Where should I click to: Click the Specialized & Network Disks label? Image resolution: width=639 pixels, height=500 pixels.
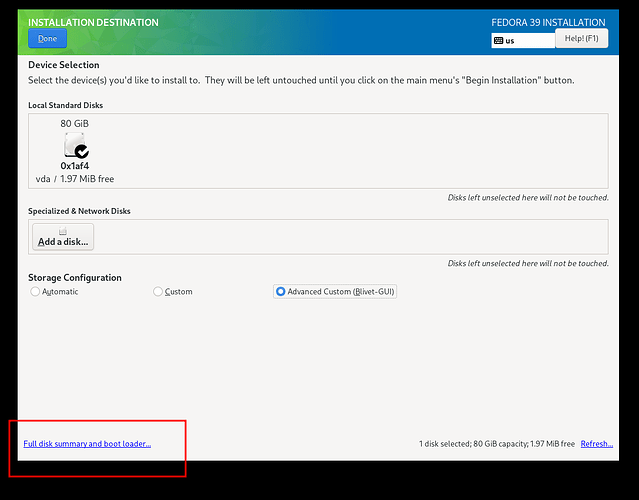(79, 211)
